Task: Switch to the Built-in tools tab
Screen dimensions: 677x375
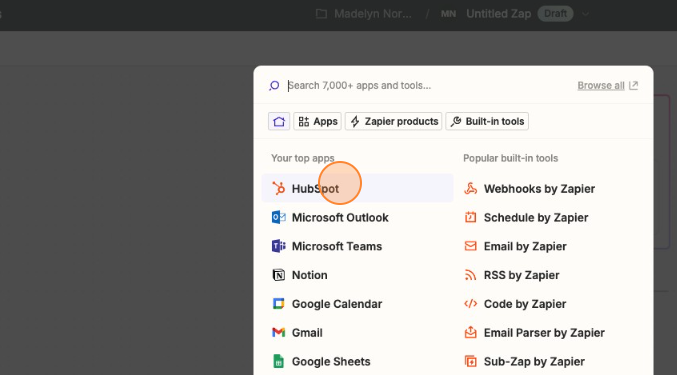Action: (487, 121)
